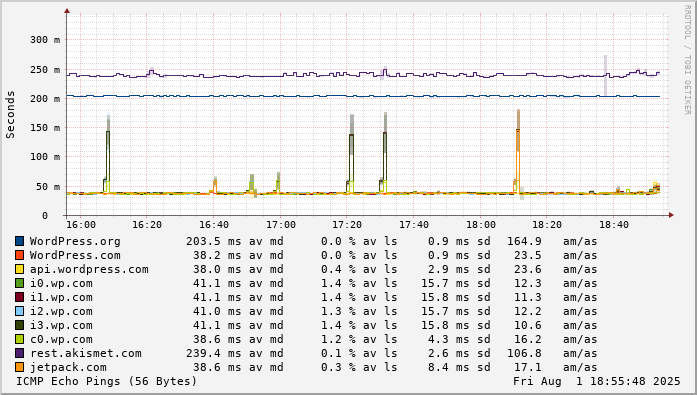Click the 16:40 time axis label
Image resolution: width=697 pixels, height=395 pixels.
point(214,225)
